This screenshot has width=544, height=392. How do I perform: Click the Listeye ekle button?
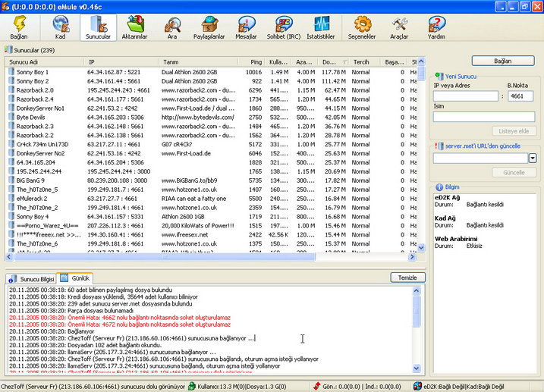514,131
